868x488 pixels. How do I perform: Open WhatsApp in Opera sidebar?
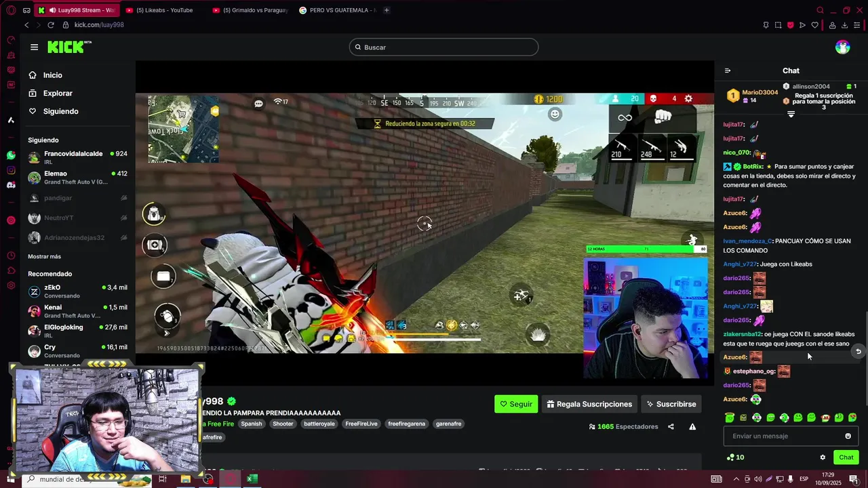click(11, 155)
